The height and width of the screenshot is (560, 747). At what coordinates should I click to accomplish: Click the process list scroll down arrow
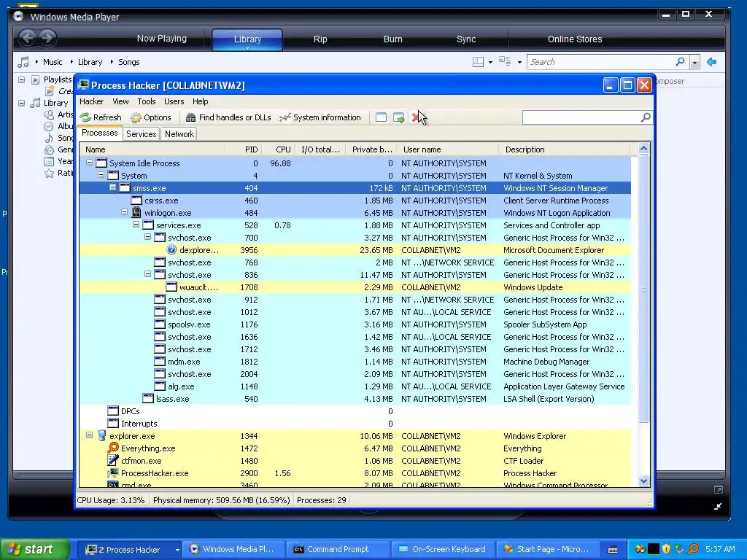(x=643, y=481)
